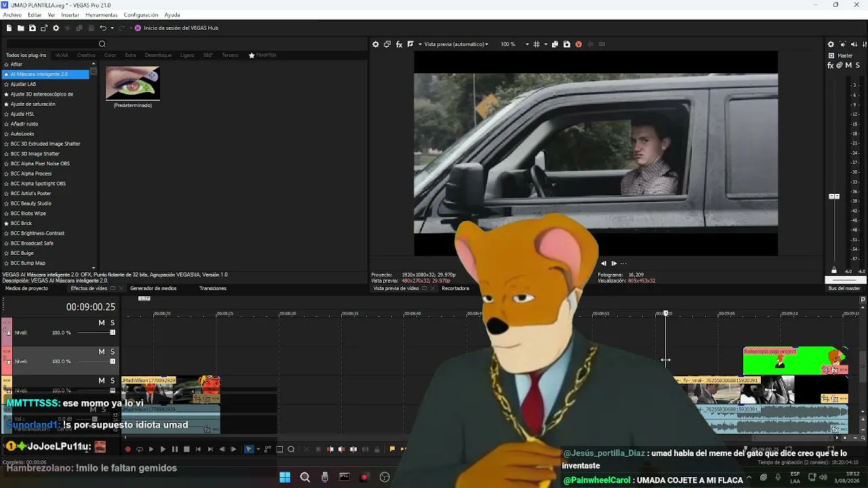Show the Favoritos plug-in tab
Viewport: 868px width, 488px height.
pyautogui.click(x=262, y=55)
